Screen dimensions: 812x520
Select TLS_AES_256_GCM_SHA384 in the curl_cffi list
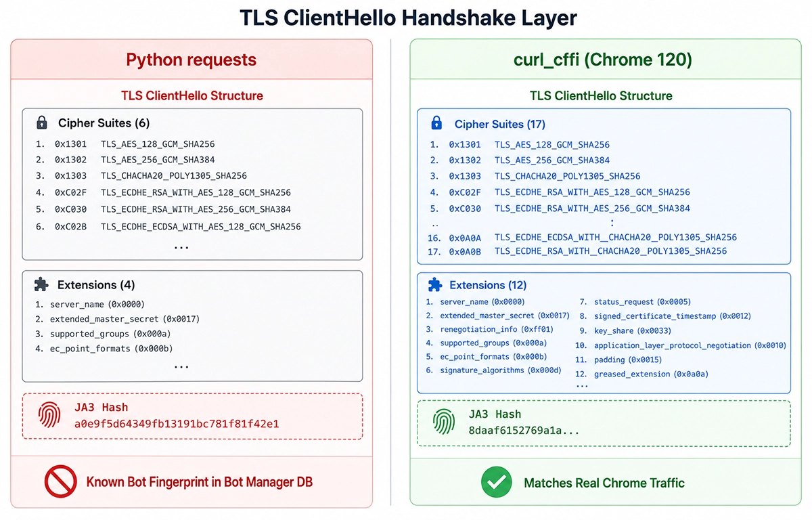(x=552, y=160)
